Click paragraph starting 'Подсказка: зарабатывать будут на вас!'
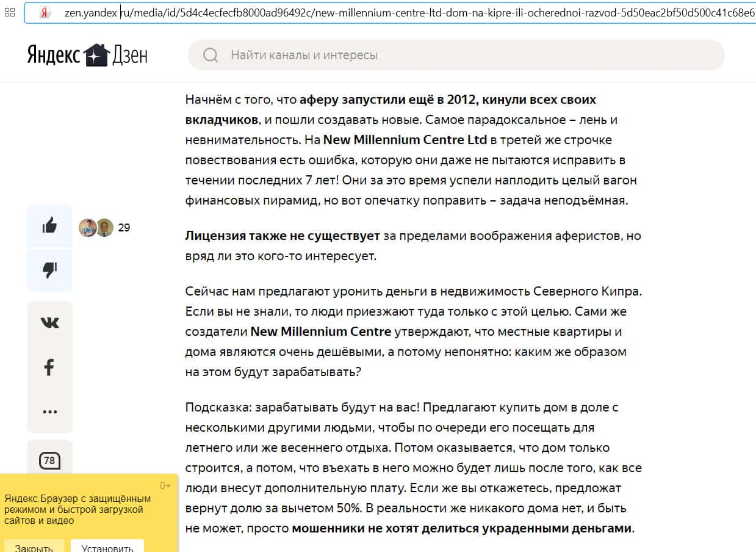Viewport: 756px width, 552px height. [414, 468]
